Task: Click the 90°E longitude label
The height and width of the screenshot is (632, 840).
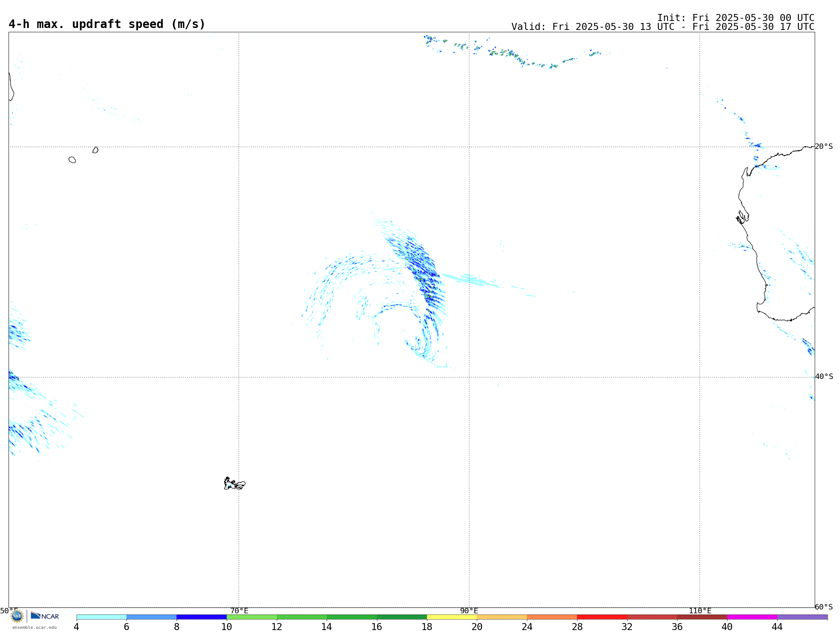Action: pos(469,611)
